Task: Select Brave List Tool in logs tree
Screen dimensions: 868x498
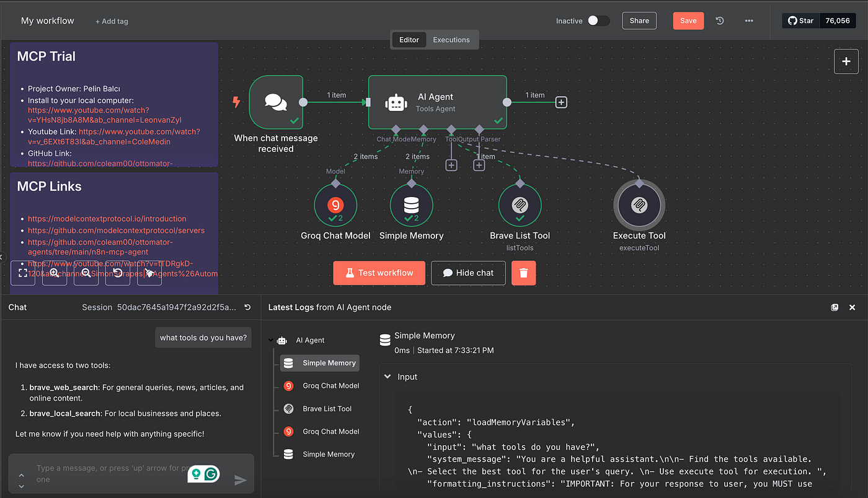Action: (x=327, y=409)
